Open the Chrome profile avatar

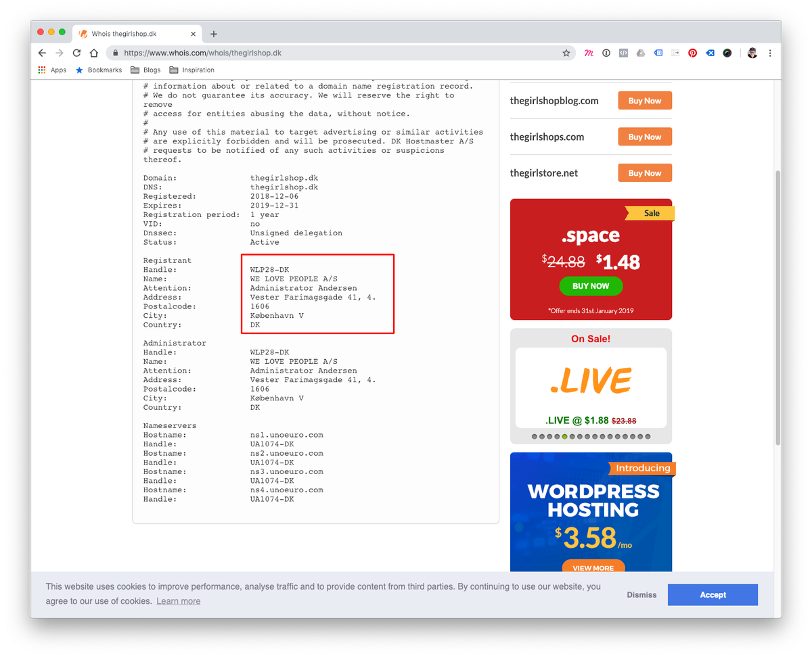point(752,53)
